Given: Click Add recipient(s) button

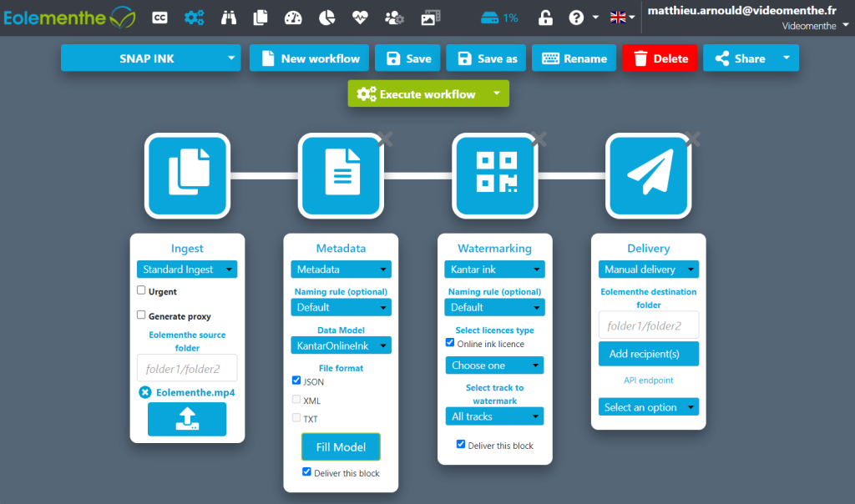Looking at the screenshot, I should pos(648,354).
